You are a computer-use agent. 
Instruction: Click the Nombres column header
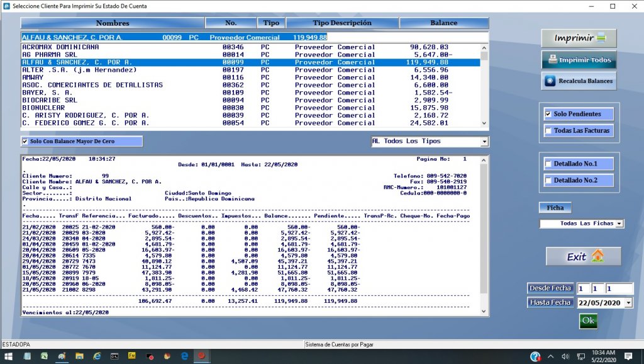(x=113, y=23)
